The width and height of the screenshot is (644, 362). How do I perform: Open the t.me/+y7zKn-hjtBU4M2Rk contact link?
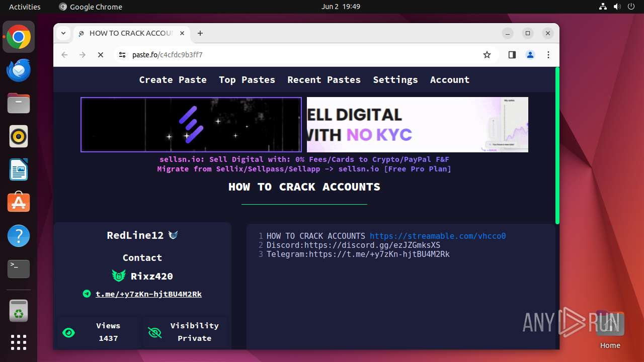click(148, 294)
